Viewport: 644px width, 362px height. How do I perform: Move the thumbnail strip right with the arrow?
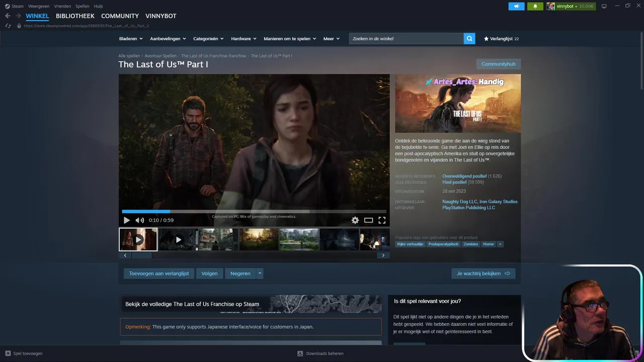coord(383,255)
